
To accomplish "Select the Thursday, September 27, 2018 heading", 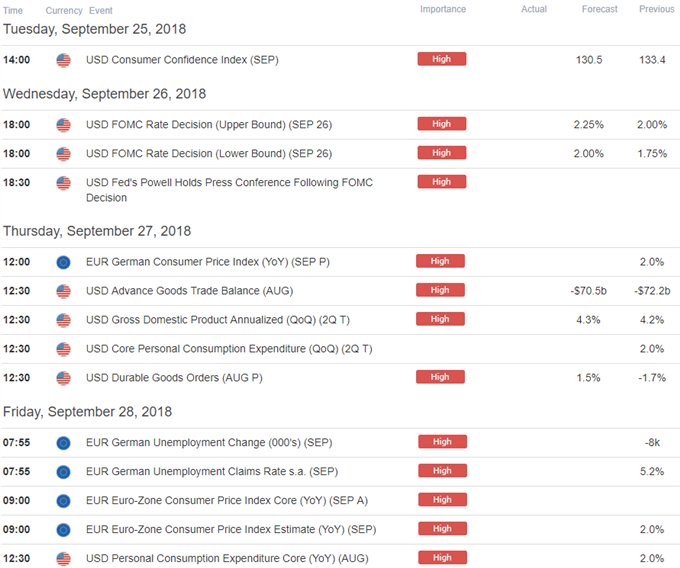I will [x=97, y=231].
